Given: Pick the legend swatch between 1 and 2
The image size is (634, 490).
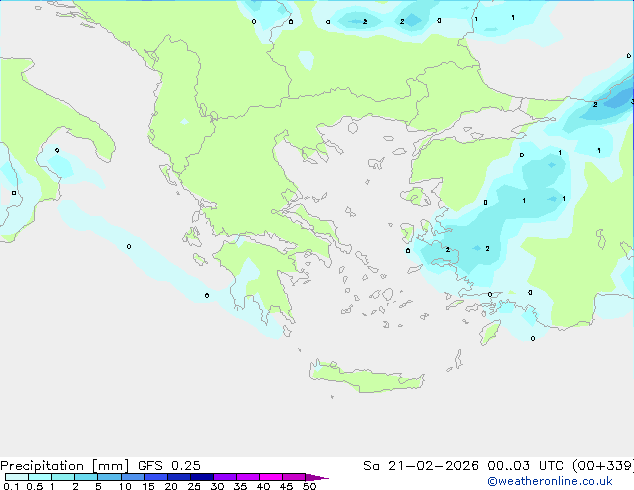Looking at the screenshot, I should click(63, 477).
